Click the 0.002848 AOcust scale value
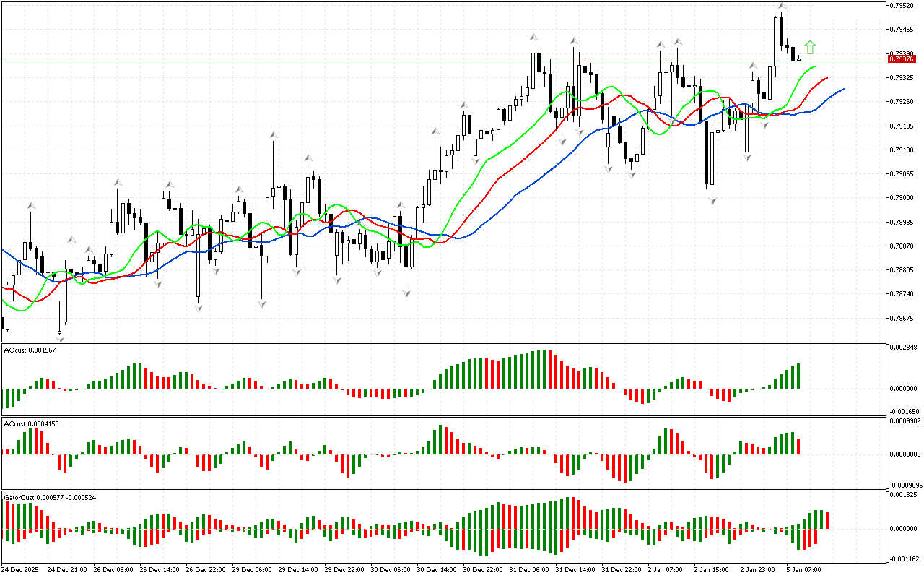 coord(905,348)
